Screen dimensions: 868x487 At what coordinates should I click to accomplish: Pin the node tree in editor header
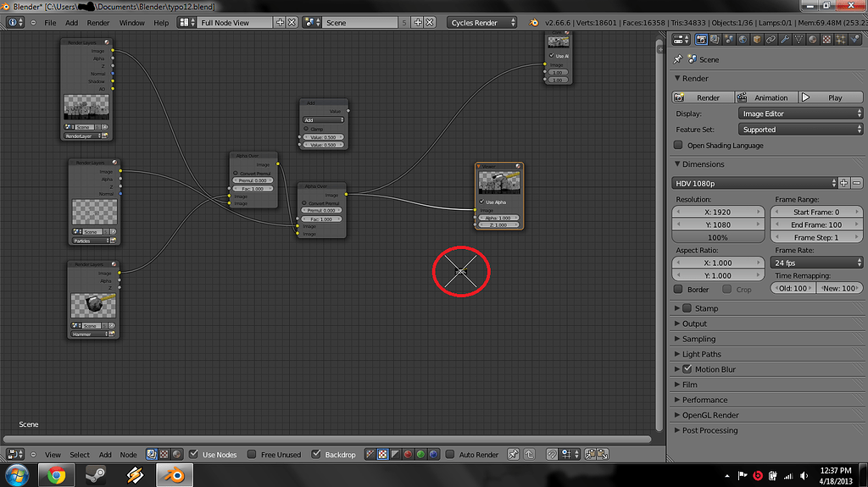tap(513, 454)
